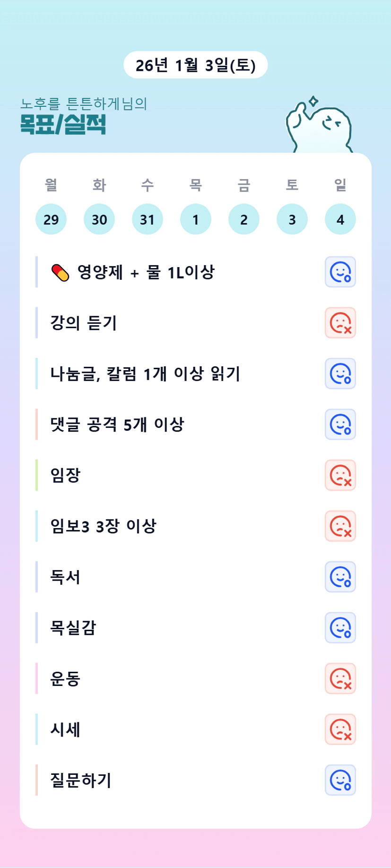The width and height of the screenshot is (391, 868).
Task: Click the capsule pill emoji icon
Action: tap(60, 273)
